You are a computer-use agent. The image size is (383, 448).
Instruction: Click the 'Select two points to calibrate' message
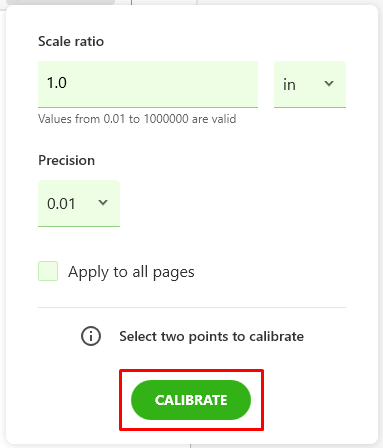point(212,336)
